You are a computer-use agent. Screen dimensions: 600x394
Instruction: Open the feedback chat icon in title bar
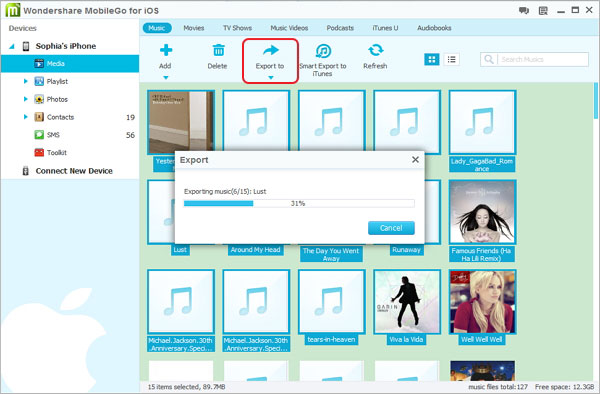point(523,11)
